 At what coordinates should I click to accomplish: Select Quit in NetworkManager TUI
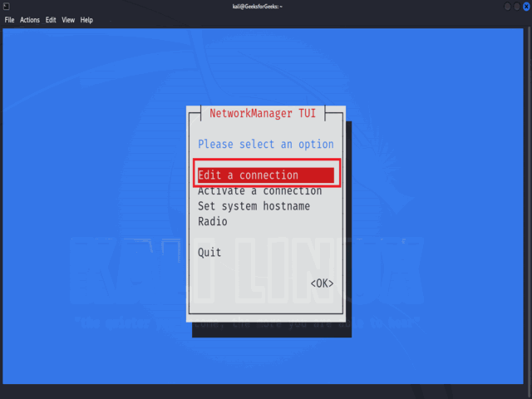pos(209,253)
